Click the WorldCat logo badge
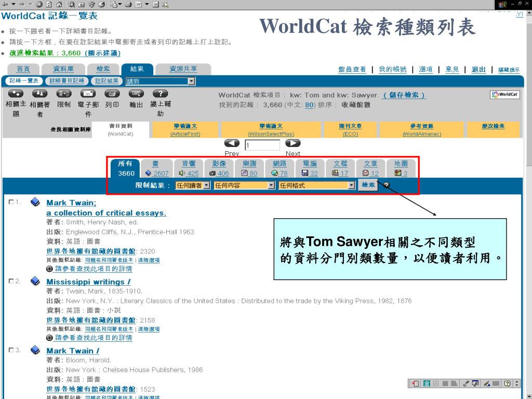The height and width of the screenshot is (399, 532). [504, 95]
